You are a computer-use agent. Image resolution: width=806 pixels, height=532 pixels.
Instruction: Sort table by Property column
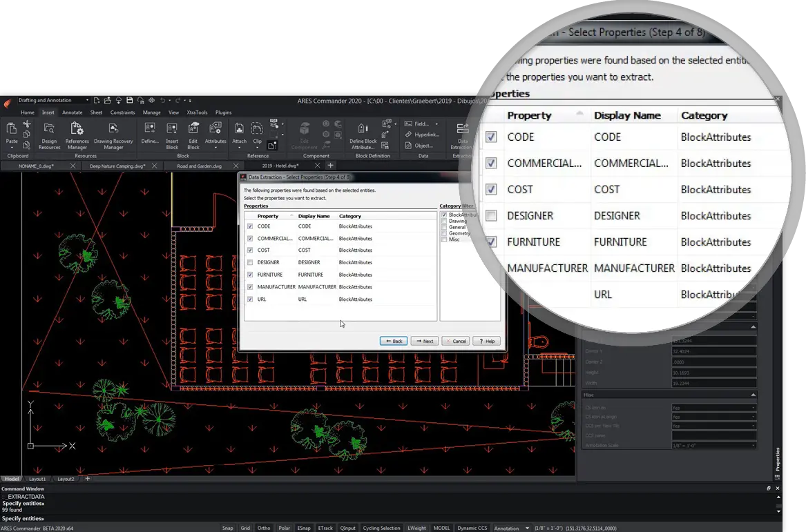268,216
